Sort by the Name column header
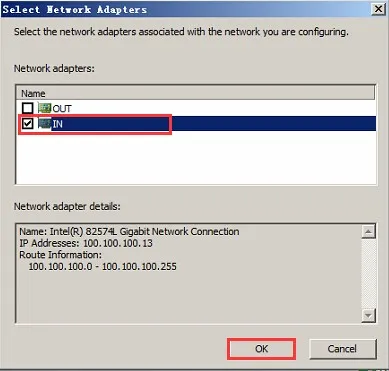389x371 pixels. pyautogui.click(x=197, y=93)
